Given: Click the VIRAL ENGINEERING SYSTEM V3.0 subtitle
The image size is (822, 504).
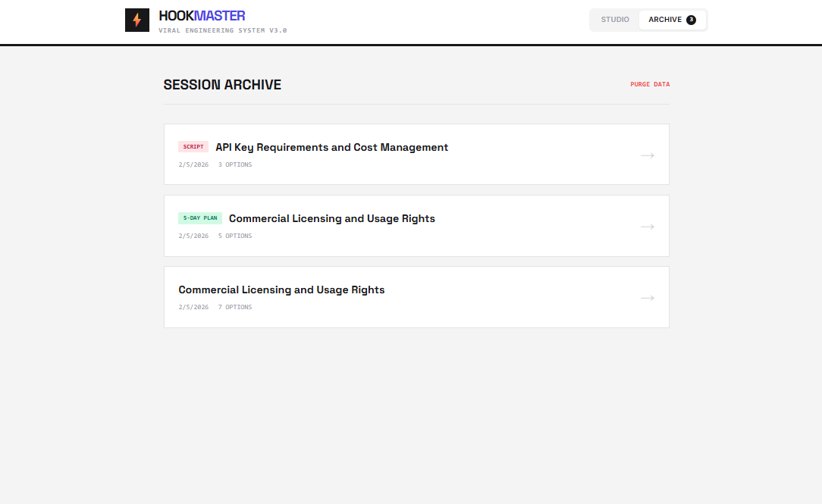Looking at the screenshot, I should pos(222,30).
